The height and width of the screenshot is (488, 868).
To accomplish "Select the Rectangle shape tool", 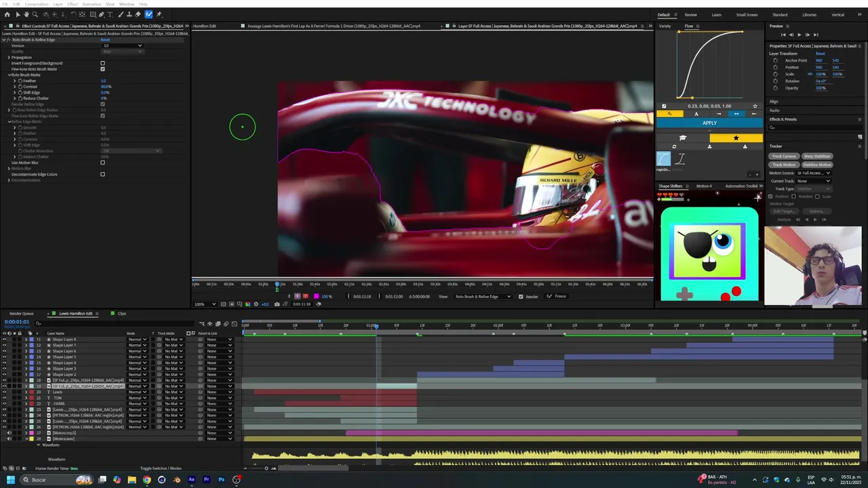I will tap(93, 14).
